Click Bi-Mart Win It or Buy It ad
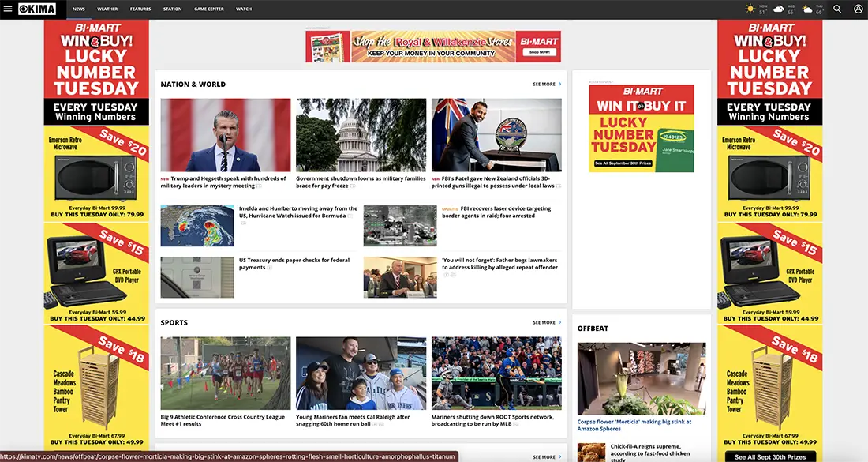Screen dimensions: 868x462 coord(642,128)
